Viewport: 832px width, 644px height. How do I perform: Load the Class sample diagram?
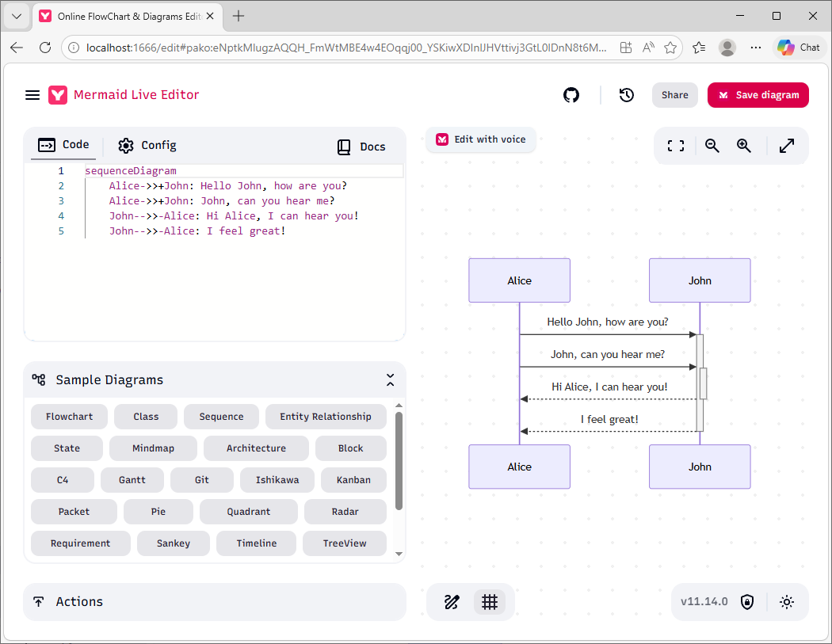[x=145, y=417]
